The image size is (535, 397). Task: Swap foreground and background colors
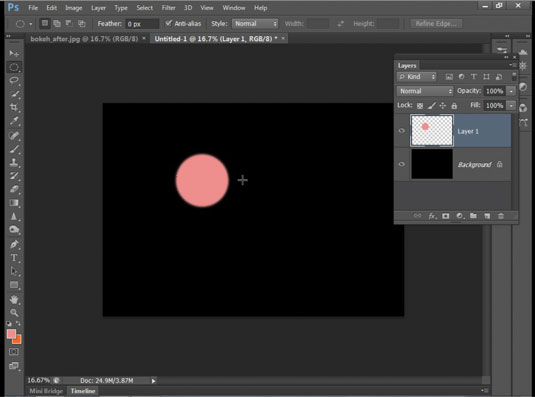tap(18, 323)
